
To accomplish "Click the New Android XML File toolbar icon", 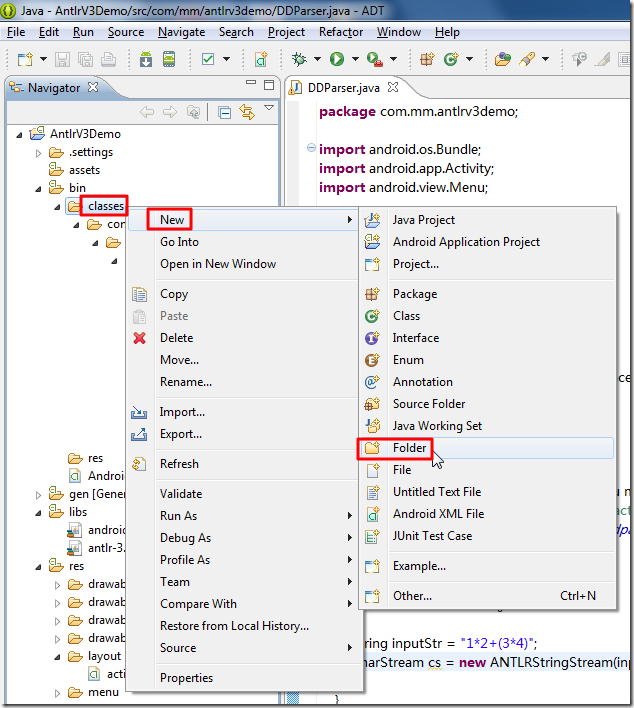I will (x=261, y=59).
